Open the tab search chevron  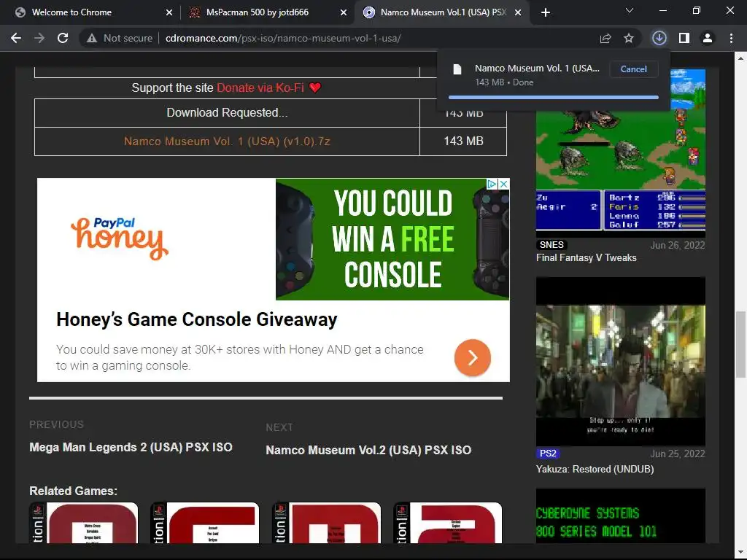click(630, 10)
